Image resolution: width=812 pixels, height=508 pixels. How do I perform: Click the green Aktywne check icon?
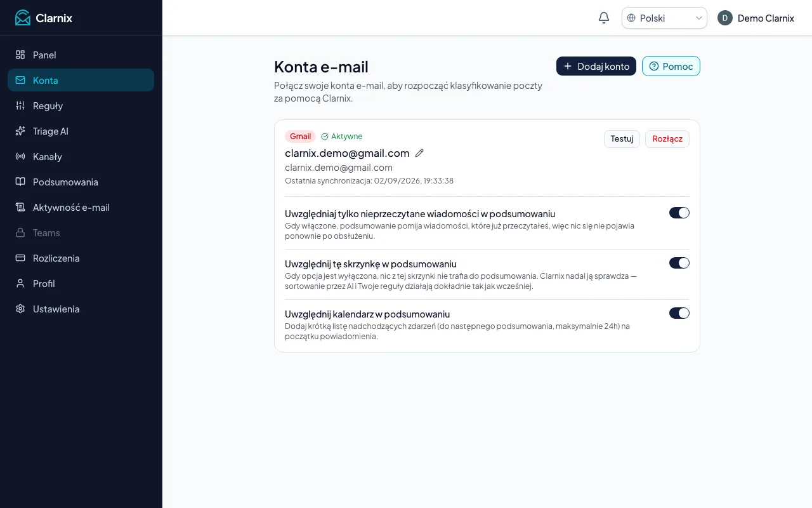325,137
